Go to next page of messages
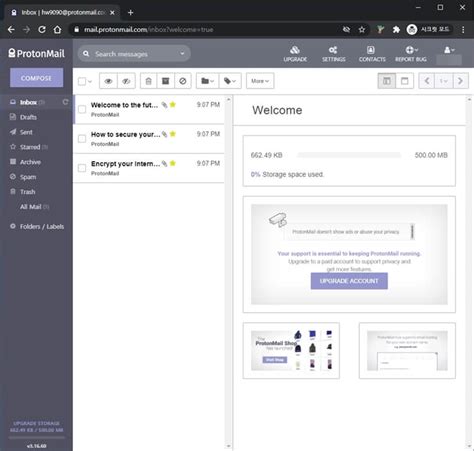This screenshot has width=474, height=451. 460,81
